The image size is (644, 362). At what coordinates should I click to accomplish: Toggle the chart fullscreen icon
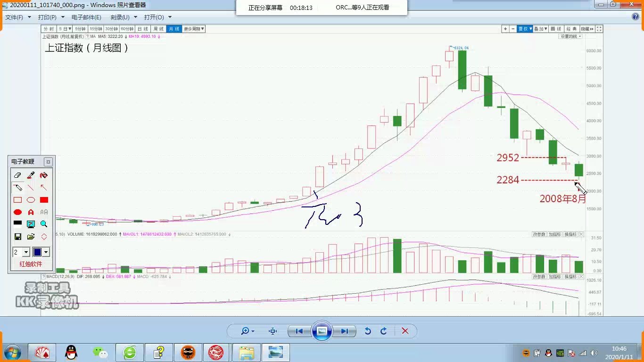pos(599,29)
